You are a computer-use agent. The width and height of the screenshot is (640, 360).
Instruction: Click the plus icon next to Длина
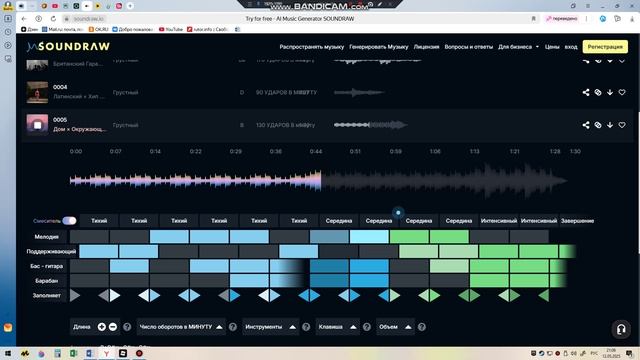(x=102, y=327)
